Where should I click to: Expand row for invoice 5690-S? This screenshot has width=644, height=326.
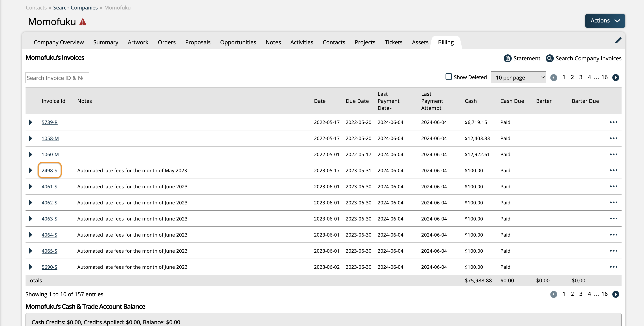[x=31, y=267]
